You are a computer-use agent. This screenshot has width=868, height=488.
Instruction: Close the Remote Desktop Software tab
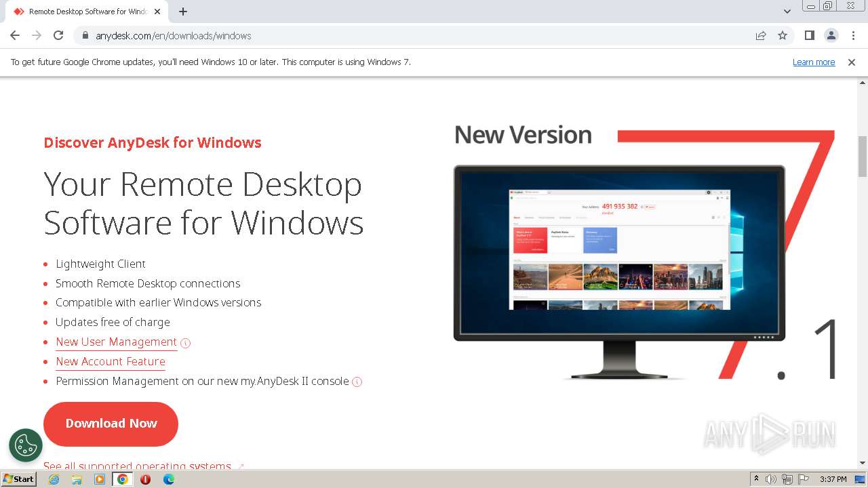tap(157, 12)
